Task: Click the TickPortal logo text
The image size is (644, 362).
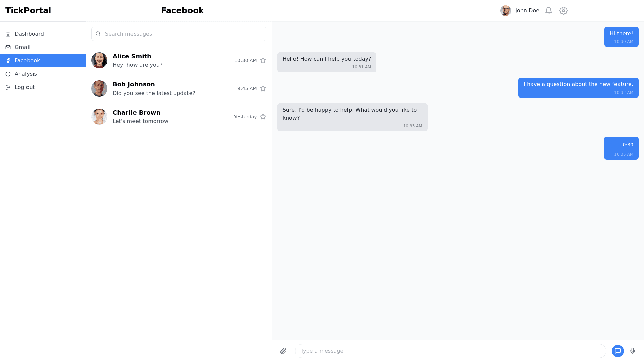Action: click(28, 11)
